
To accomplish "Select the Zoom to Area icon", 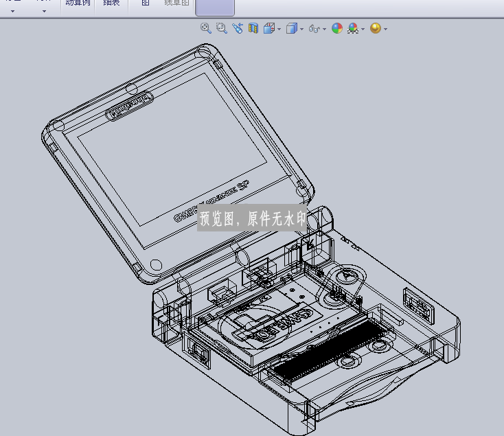I will [222, 28].
